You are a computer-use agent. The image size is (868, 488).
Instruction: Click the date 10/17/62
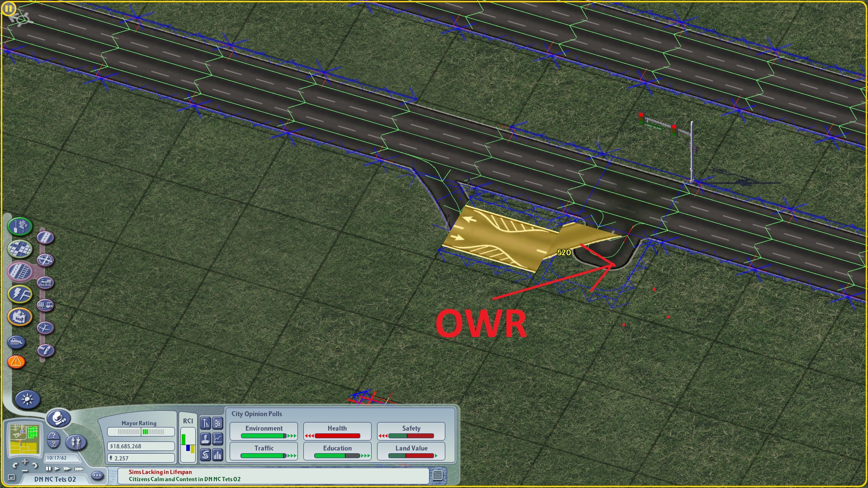click(x=57, y=458)
